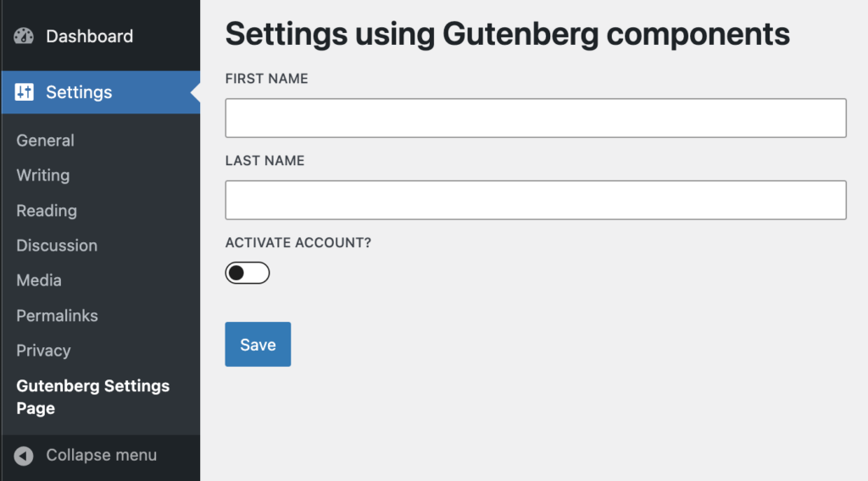Open the Reading settings submenu item
Screen dimensions: 868x481
pos(47,211)
